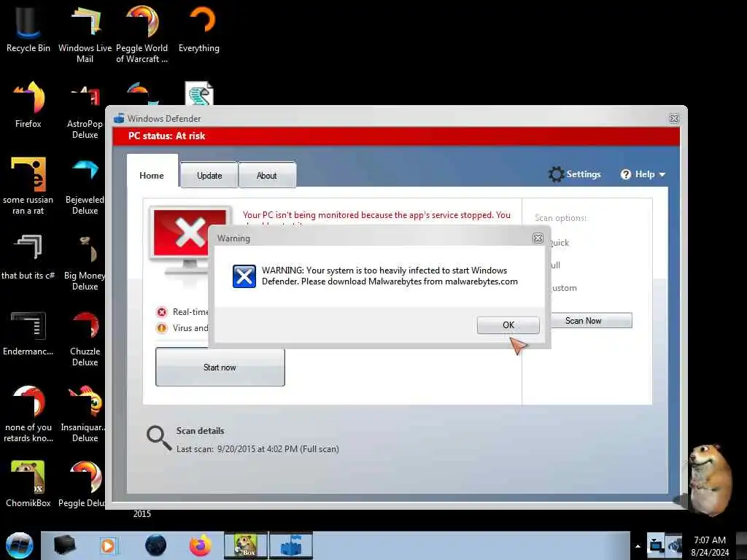Viewport: 747px width, 560px height.
Task: Click the malwarebytes.com warning message text
Action: click(390, 276)
